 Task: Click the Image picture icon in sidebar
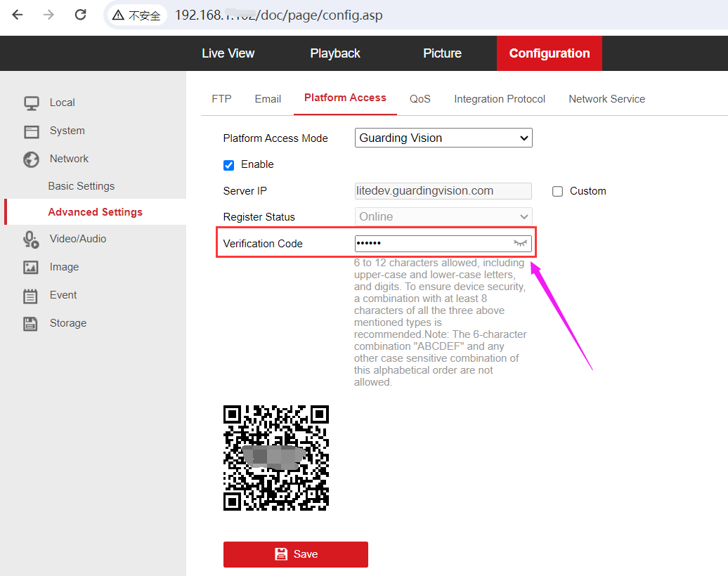(31, 268)
